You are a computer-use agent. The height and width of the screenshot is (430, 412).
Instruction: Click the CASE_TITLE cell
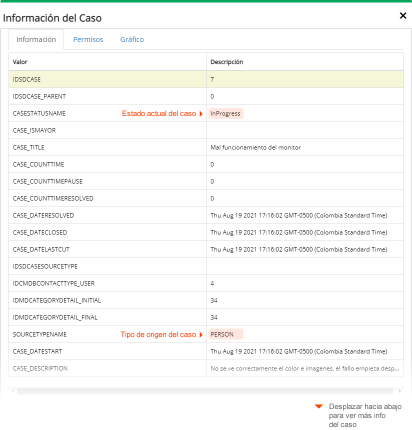[x=107, y=147]
